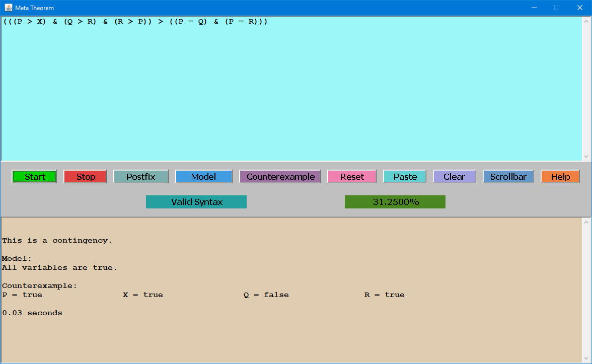Click the 31.2500% percentage indicator

point(395,202)
